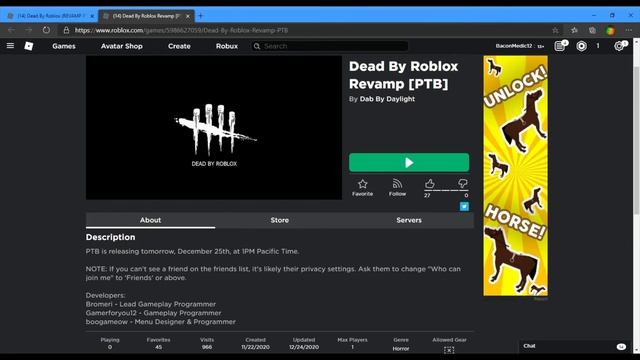
Task: Open the browser collections icon
Action: click(x=592, y=30)
